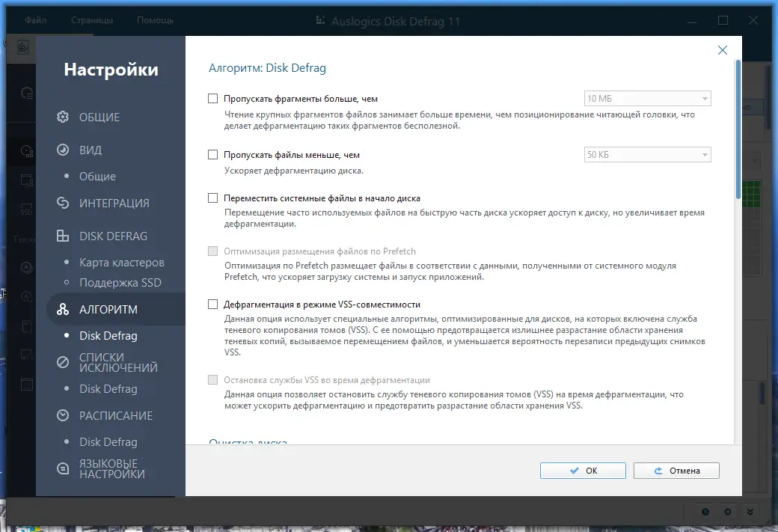Enable 'Переместить системные файлы в начало диска'
This screenshot has height=532, width=778.
tap(213, 198)
